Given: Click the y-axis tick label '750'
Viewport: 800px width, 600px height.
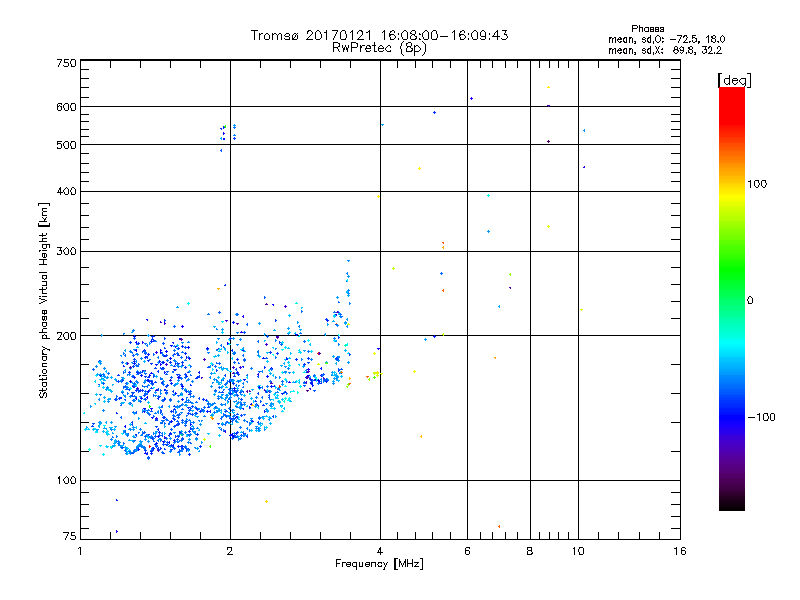Looking at the screenshot, I should 66,63.
